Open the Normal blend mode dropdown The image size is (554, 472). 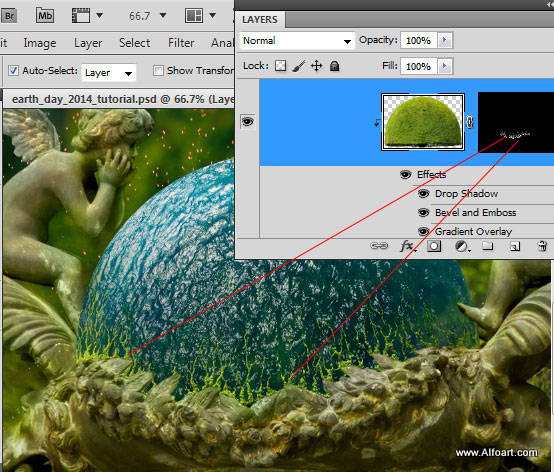pyautogui.click(x=297, y=41)
